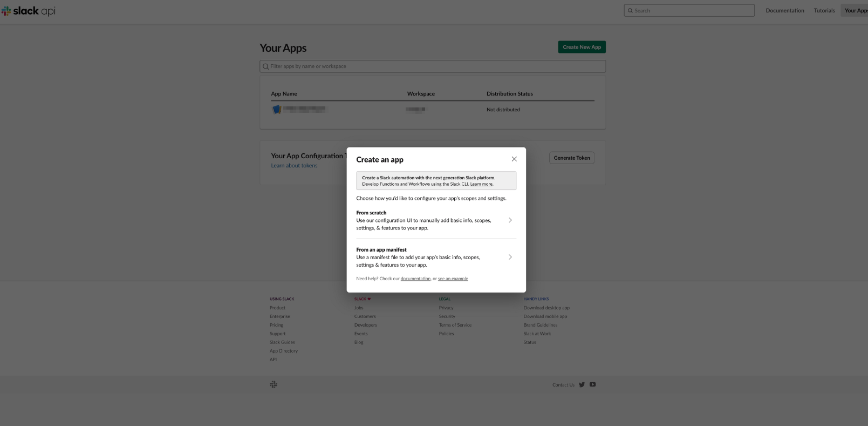Open the From scratch chevron arrow

click(x=510, y=220)
